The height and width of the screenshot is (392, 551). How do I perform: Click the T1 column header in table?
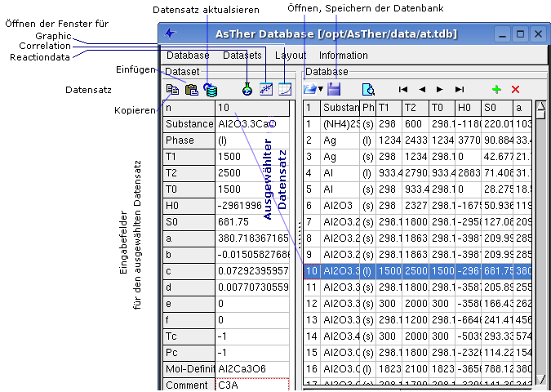pyautogui.click(x=389, y=108)
